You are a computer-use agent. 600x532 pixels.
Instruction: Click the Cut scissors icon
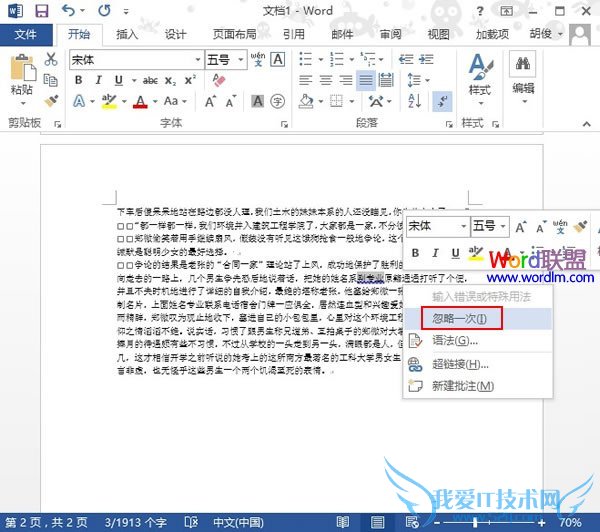51,60
